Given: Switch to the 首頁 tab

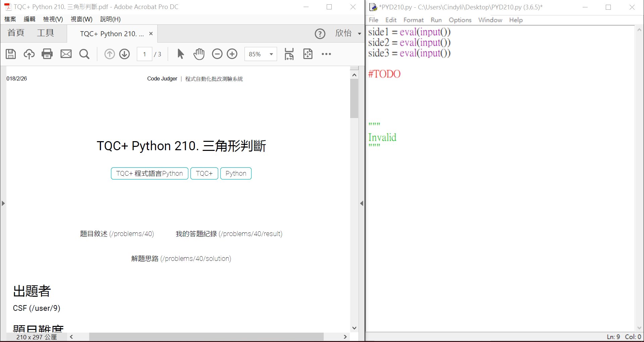Looking at the screenshot, I should [x=16, y=33].
